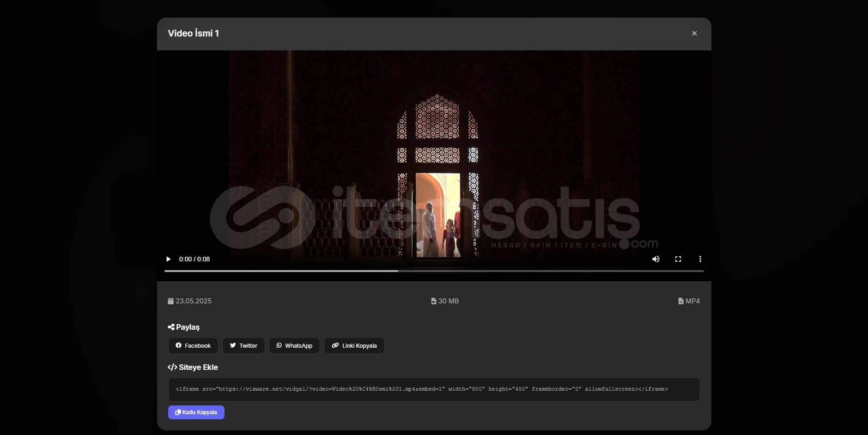868x435 pixels.
Task: Share the video via WhatsApp
Action: (x=294, y=345)
